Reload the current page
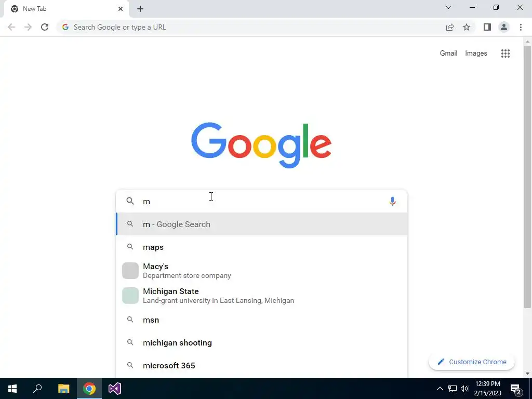Screen dimensions: 532x399 pos(45,27)
